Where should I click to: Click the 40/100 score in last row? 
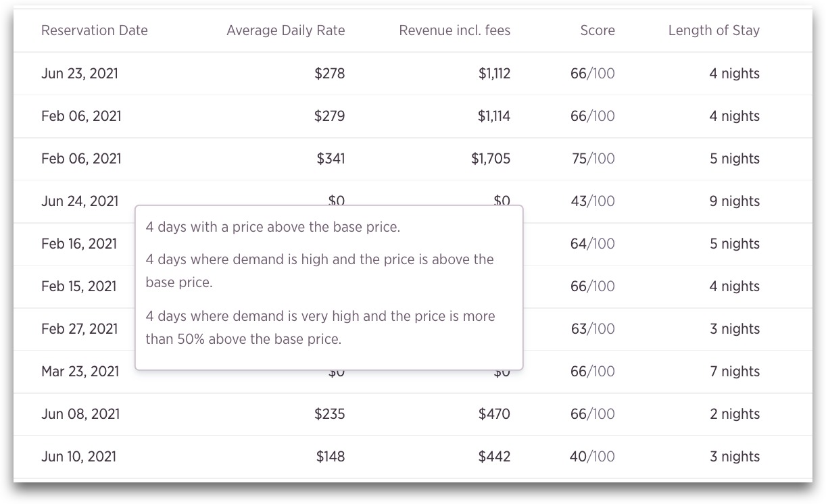(x=593, y=457)
